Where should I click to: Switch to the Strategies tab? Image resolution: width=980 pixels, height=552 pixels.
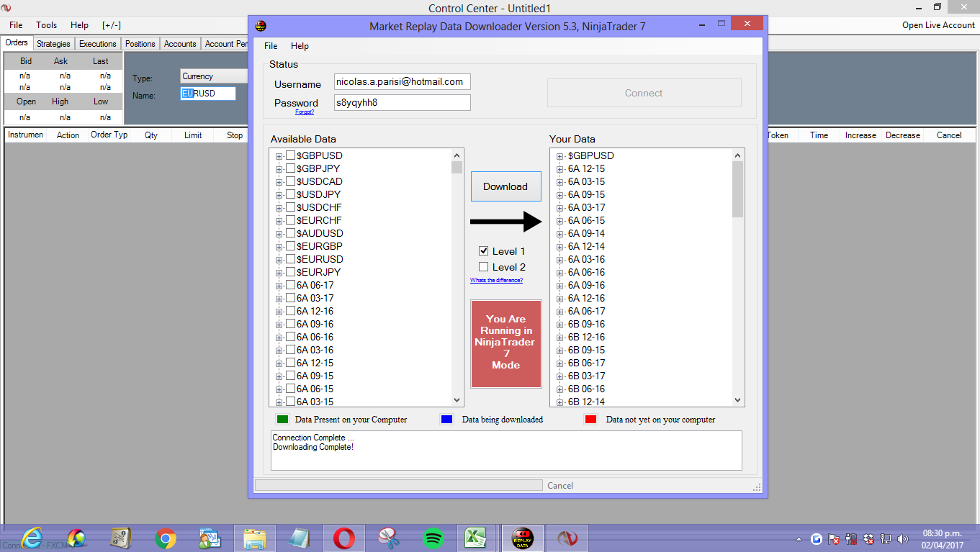(x=54, y=44)
